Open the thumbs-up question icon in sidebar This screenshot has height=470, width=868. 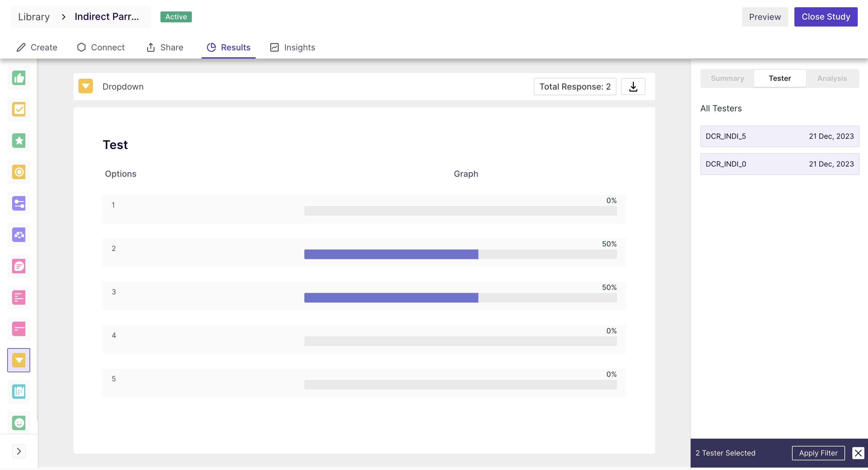(19, 78)
